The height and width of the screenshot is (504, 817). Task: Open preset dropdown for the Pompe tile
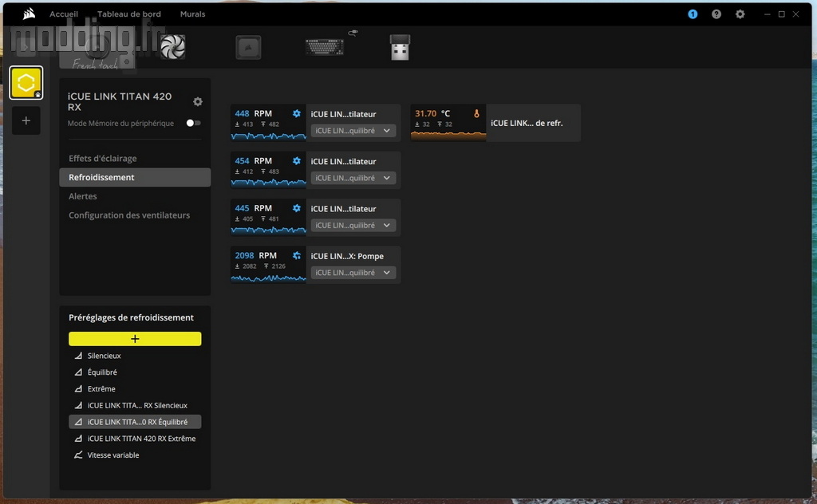(353, 273)
